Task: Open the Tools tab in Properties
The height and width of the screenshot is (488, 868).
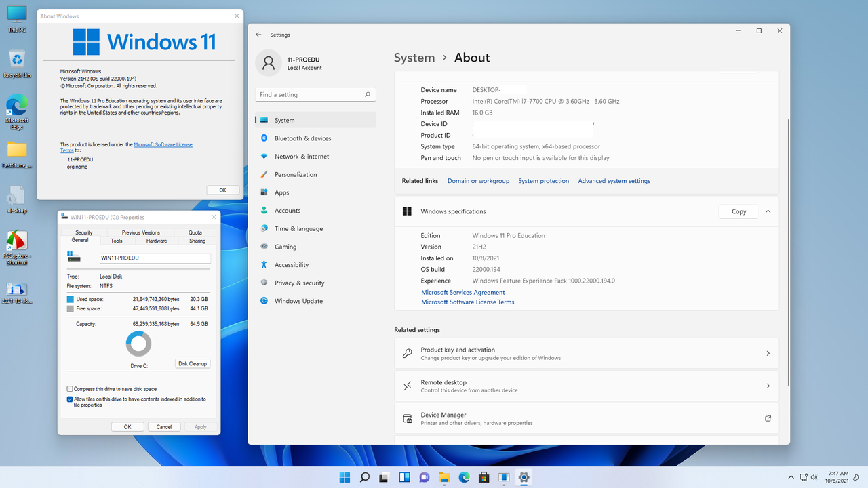Action: [x=117, y=241]
